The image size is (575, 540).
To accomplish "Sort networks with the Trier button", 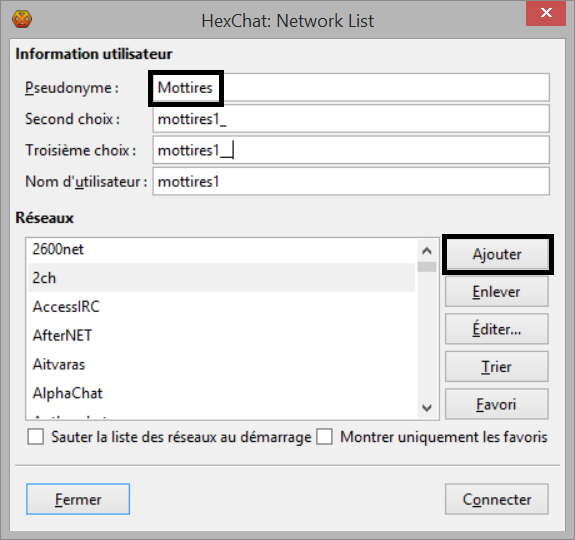I will (x=497, y=367).
